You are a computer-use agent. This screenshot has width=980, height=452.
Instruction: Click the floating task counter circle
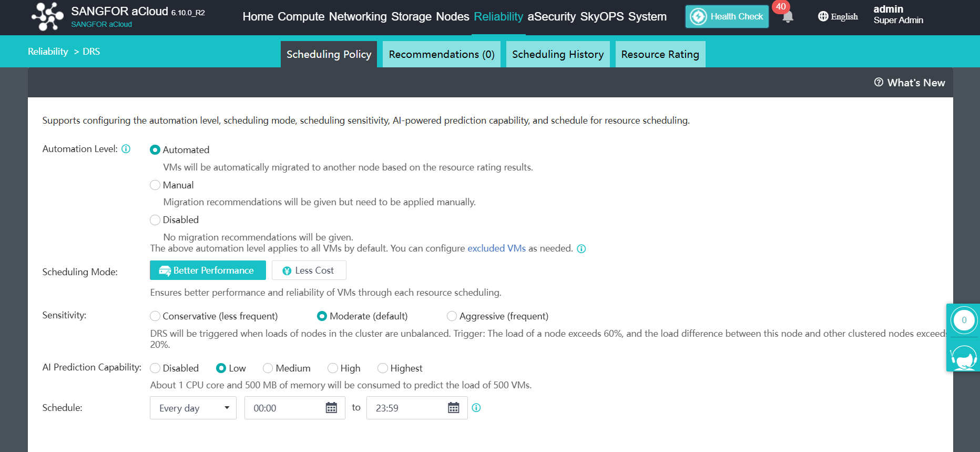click(x=964, y=320)
